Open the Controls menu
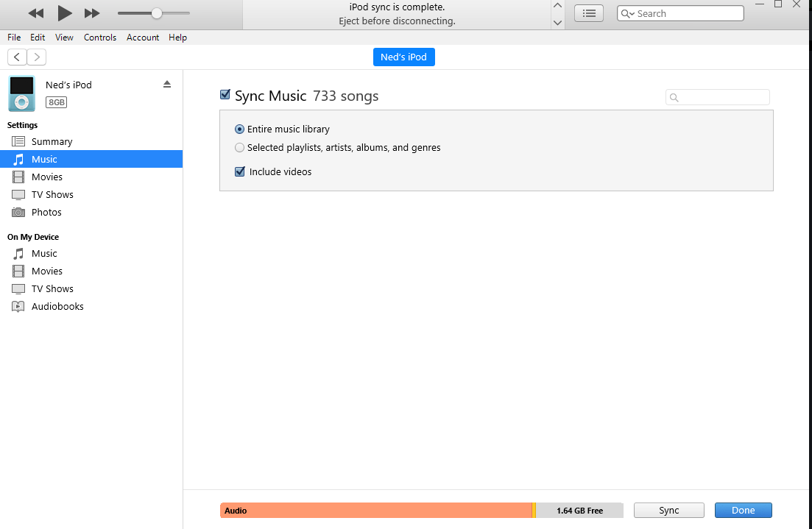812x529 pixels. tap(100, 38)
